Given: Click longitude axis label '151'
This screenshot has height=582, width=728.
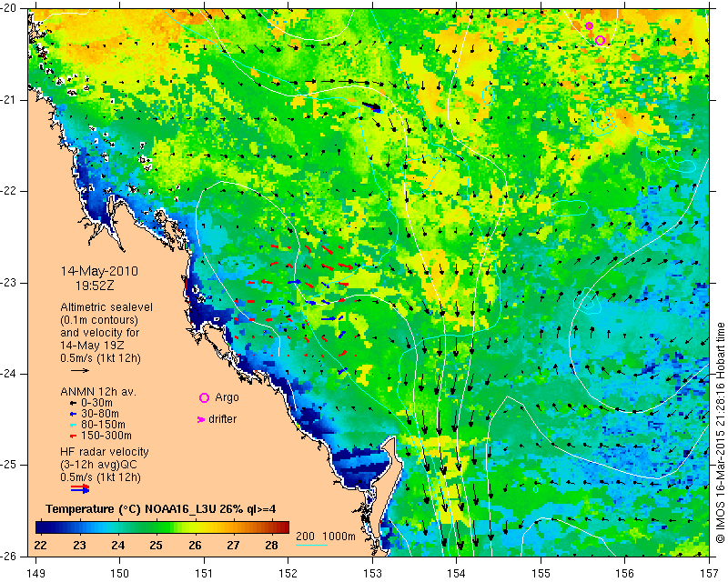Looking at the screenshot, I should pos(204,574).
